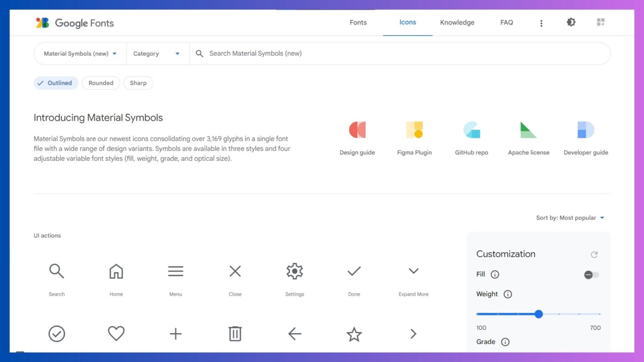Select the Menu hamburger icon

tap(176, 271)
